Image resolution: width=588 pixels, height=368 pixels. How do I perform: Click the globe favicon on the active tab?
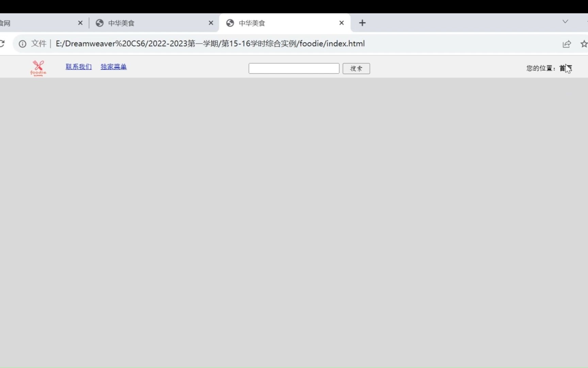pos(230,23)
